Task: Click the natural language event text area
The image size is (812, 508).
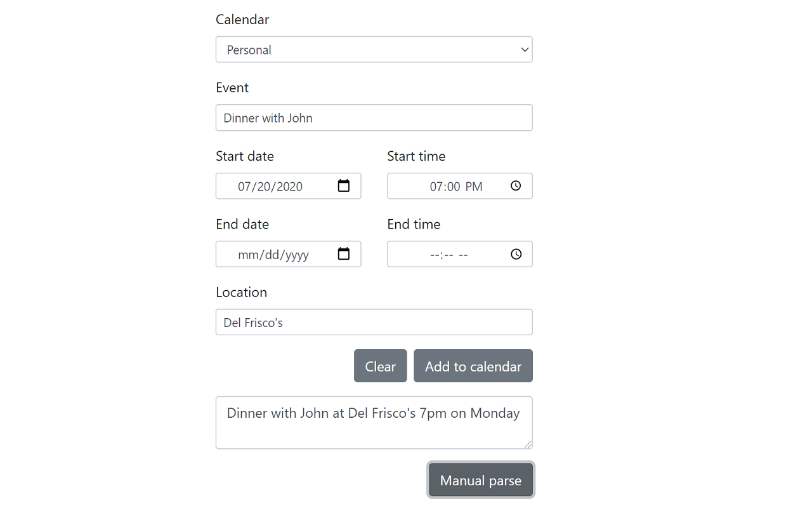Action: point(374,422)
